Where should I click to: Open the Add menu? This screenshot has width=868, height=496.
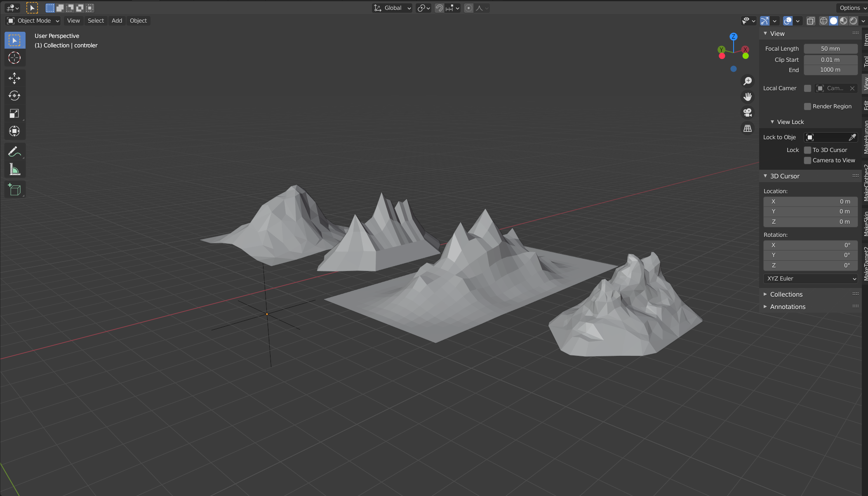pos(117,21)
